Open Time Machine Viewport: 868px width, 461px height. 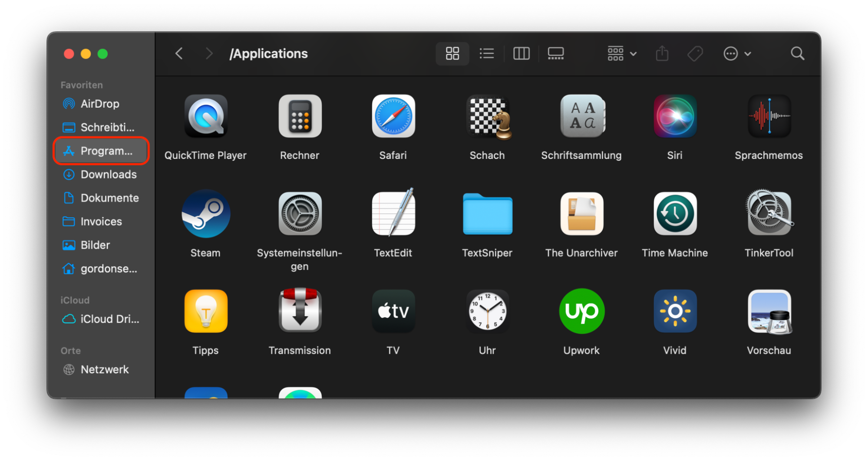[674, 214]
